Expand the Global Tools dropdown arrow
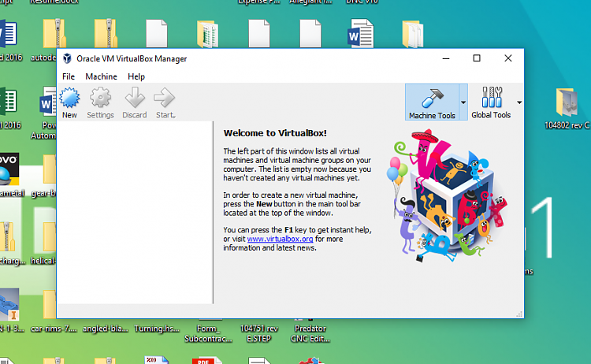The height and width of the screenshot is (364, 591). click(519, 102)
